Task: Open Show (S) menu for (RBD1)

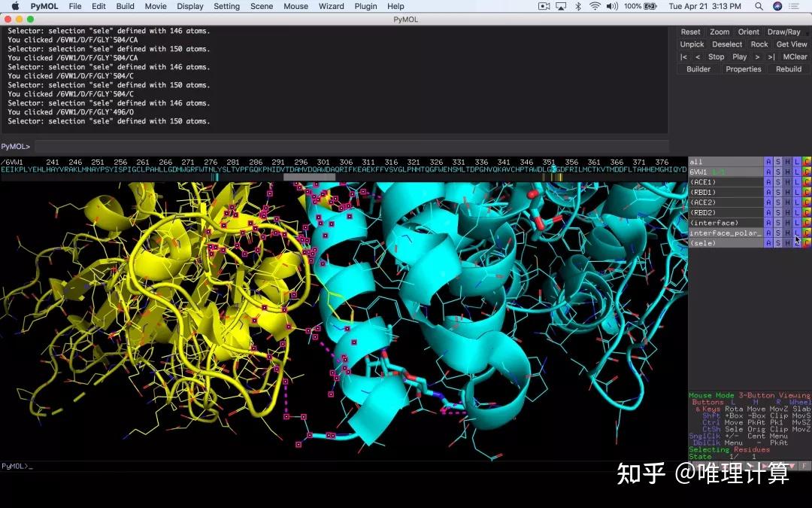Action: [x=778, y=193]
